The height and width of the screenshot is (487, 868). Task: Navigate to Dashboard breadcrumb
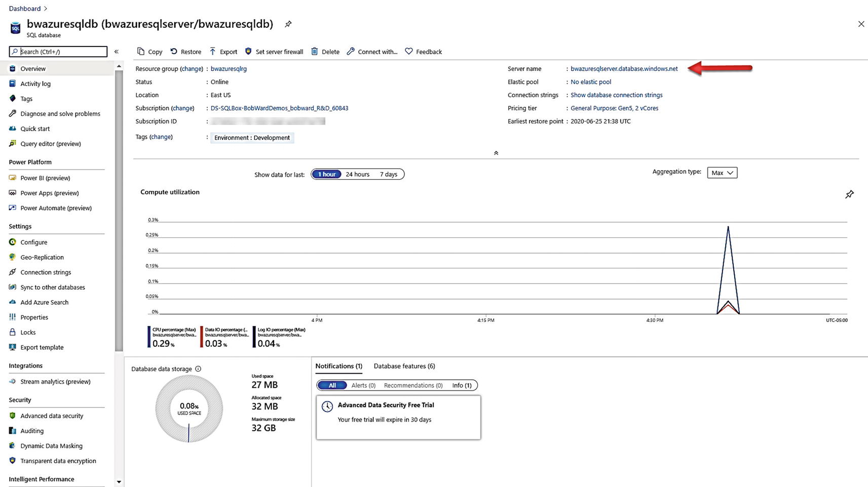(24, 9)
